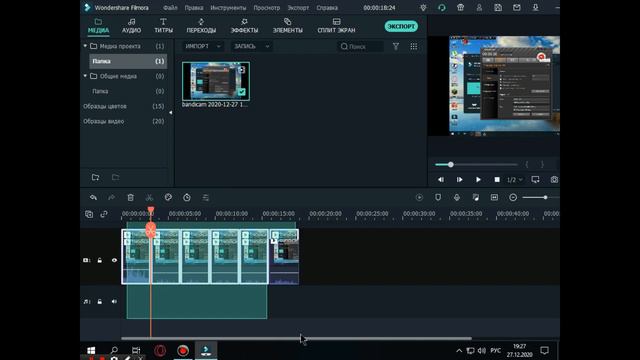
Task: Change media grid view layout
Action: coord(413,47)
